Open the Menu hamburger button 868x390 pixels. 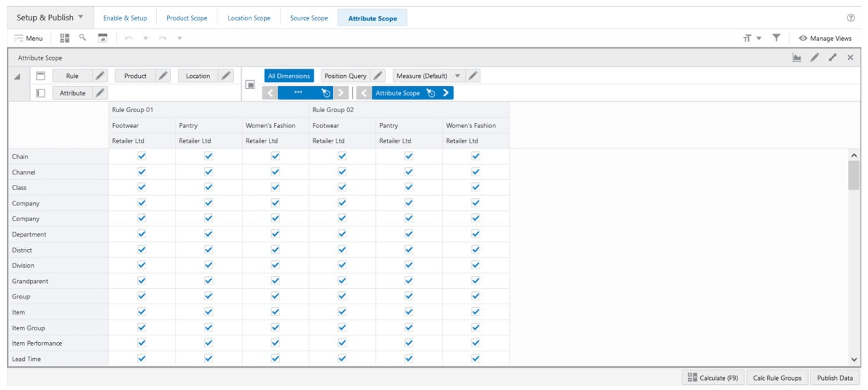click(29, 38)
